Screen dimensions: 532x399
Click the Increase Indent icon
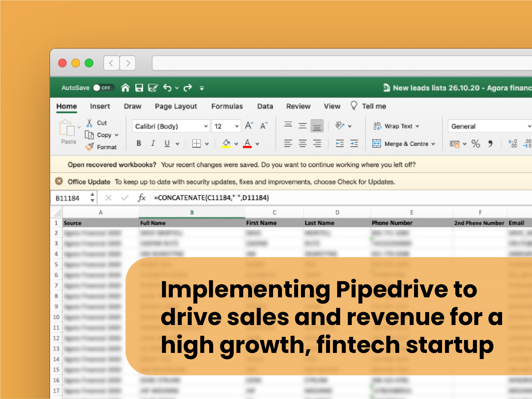(354, 143)
